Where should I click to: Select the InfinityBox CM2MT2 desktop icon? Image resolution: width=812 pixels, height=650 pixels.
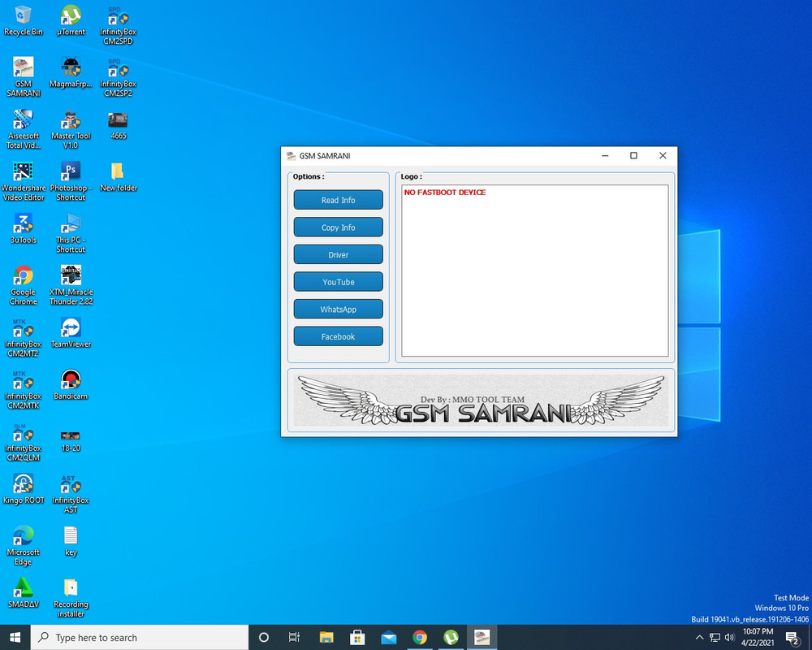24,337
